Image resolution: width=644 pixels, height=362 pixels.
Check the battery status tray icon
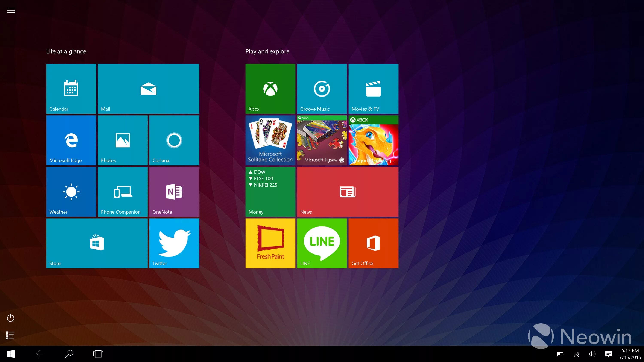[560, 354]
